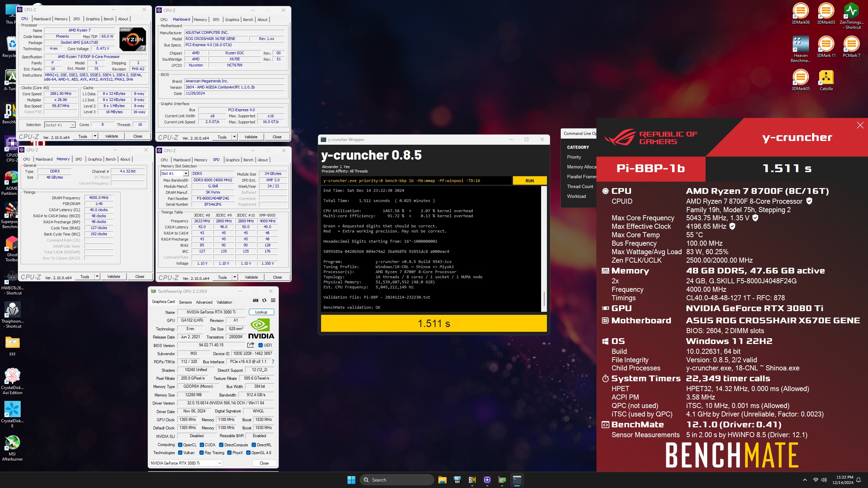Expand Tools dropdown arrow in SPD window
Viewport: 868px width, 488px height.
[235, 277]
